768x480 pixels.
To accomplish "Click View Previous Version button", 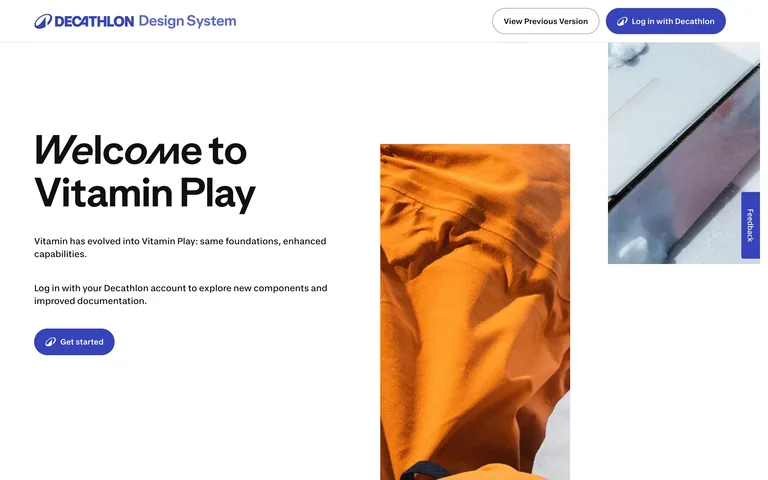I will [x=546, y=21].
